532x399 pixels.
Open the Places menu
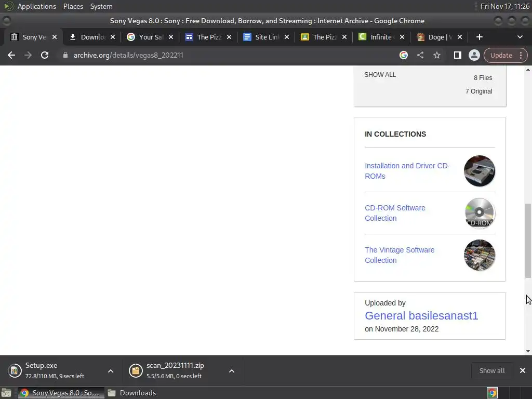(x=73, y=6)
